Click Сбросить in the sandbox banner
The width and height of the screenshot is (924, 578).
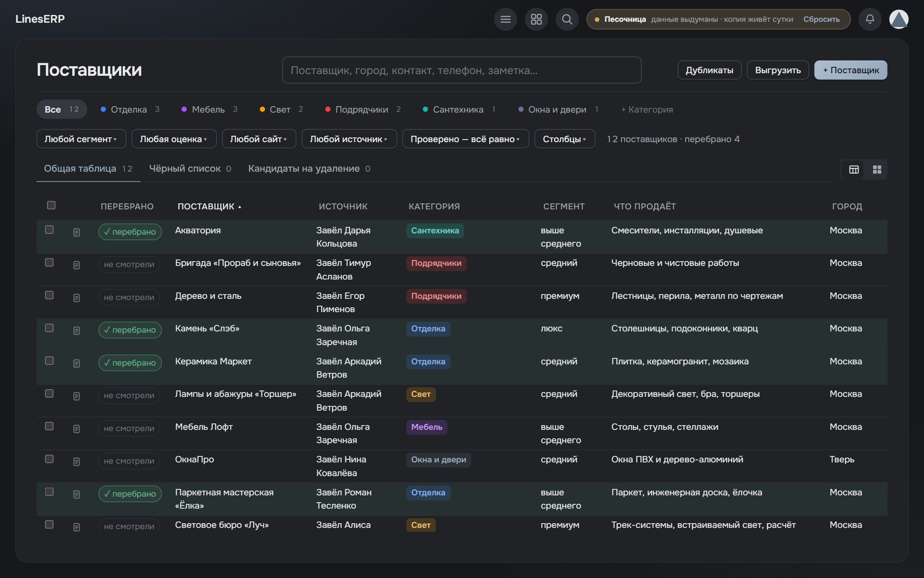coord(821,19)
